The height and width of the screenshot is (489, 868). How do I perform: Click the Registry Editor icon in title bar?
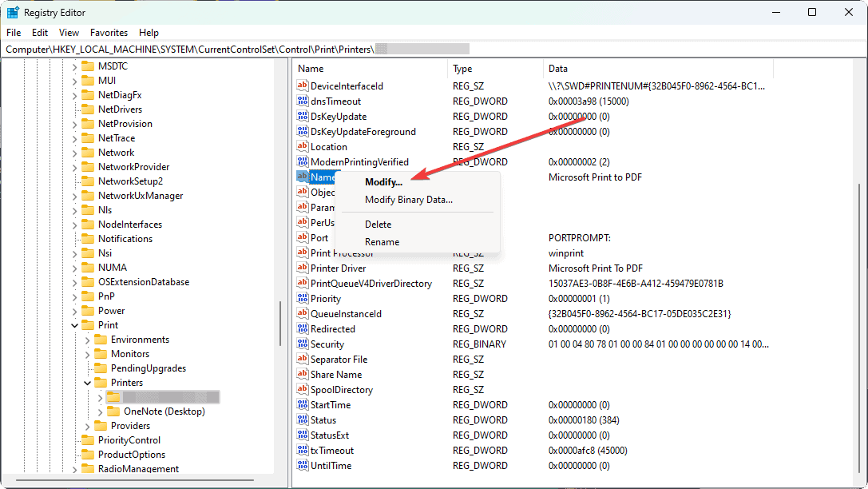(x=11, y=12)
